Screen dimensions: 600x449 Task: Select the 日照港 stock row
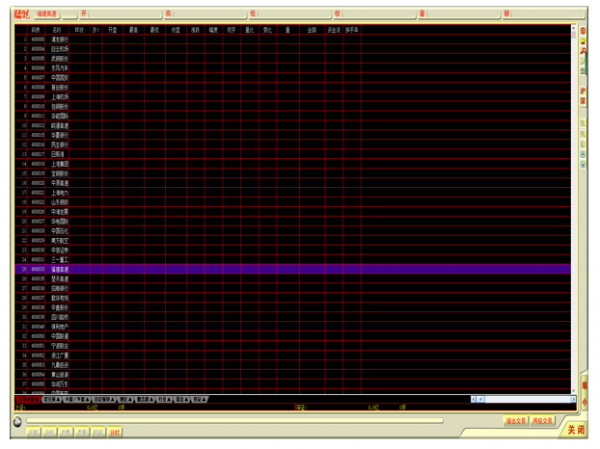293,154
